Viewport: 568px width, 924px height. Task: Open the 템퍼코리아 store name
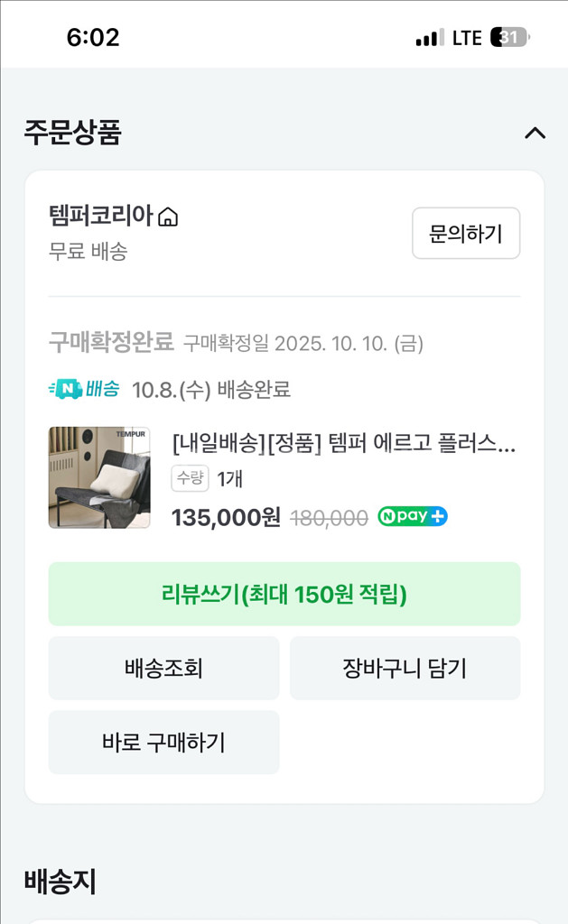[x=100, y=217]
